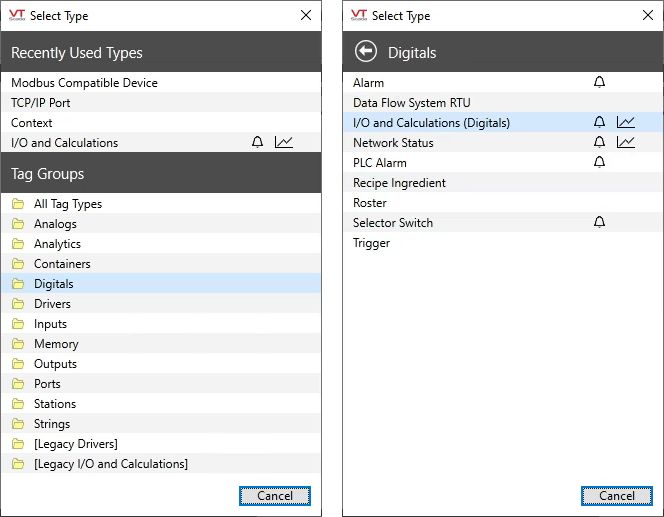Go back using the Digitals arrow icon
Screen dimensions: 664x517
tap(366, 52)
